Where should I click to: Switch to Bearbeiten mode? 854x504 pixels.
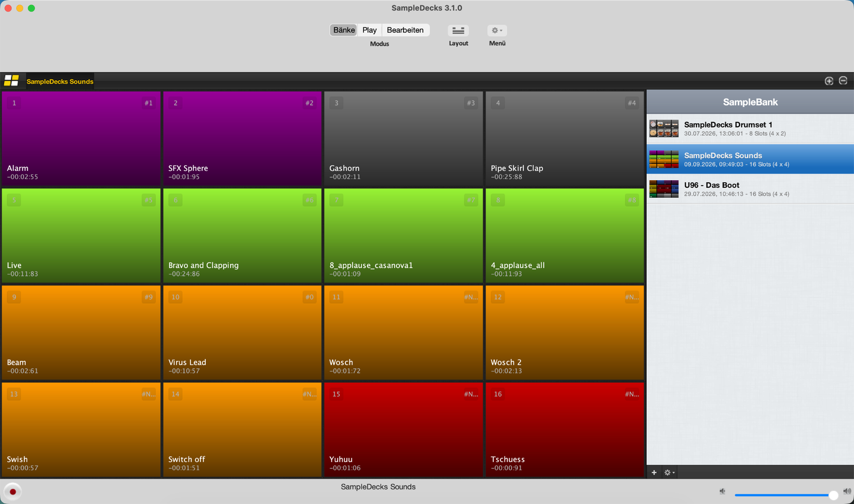[405, 30]
